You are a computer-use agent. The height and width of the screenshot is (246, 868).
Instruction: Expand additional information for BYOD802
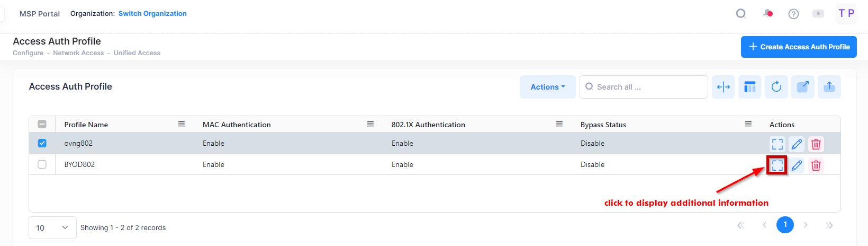(777, 165)
